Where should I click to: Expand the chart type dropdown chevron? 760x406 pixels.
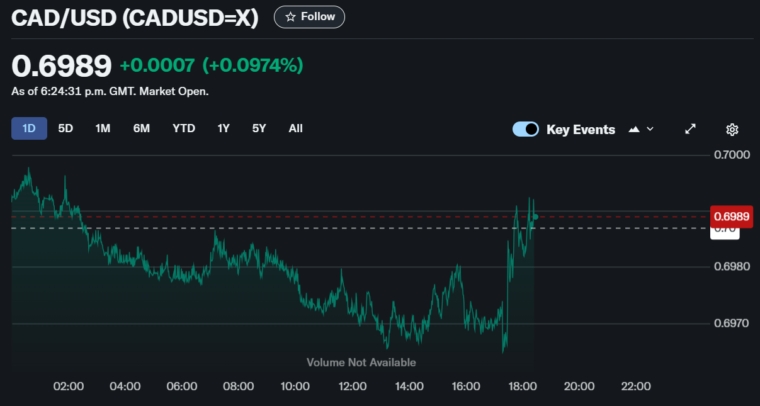(x=651, y=129)
